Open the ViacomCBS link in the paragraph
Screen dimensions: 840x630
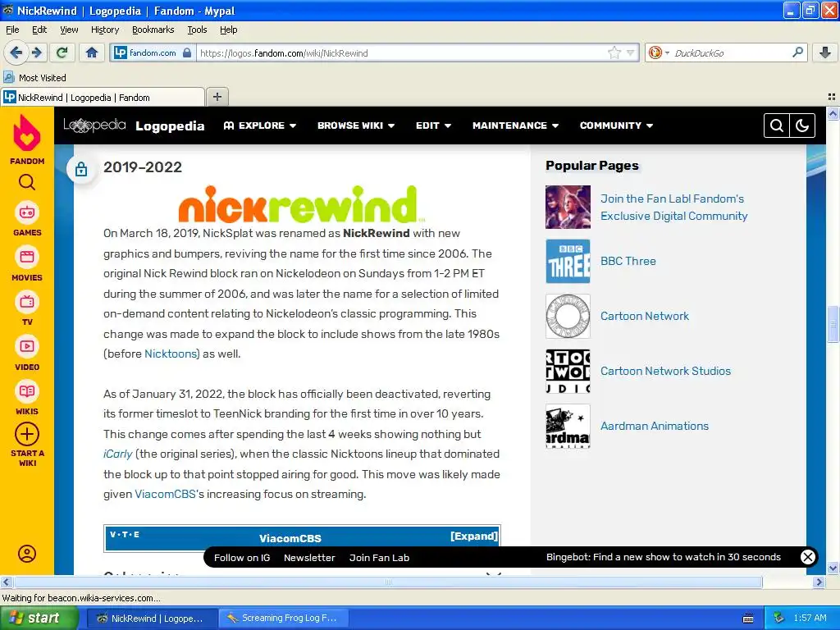165,494
